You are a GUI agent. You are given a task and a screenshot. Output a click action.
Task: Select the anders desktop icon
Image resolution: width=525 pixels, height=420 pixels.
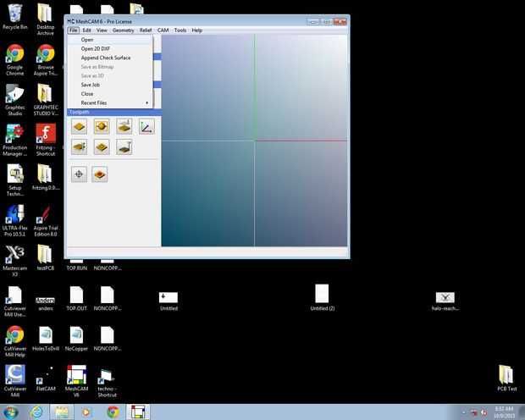click(45, 303)
